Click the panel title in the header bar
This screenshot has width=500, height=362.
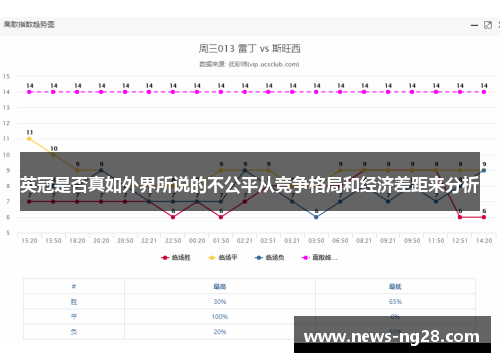[29, 25]
